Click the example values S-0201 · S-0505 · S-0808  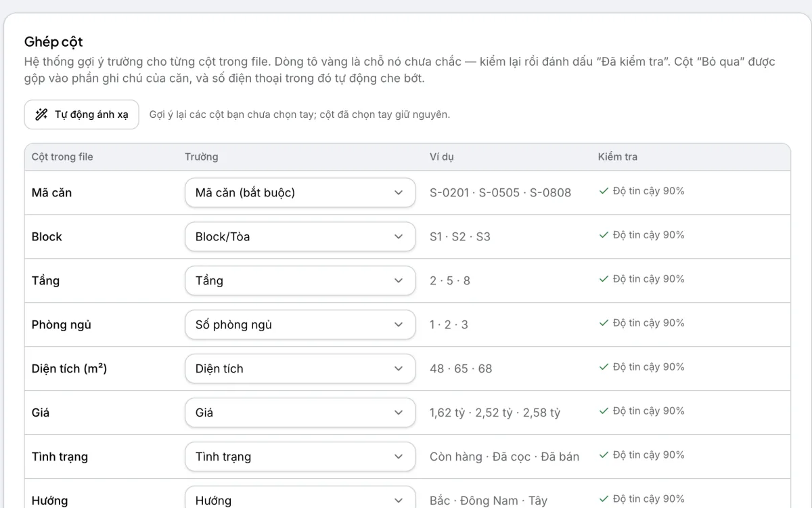(x=501, y=192)
